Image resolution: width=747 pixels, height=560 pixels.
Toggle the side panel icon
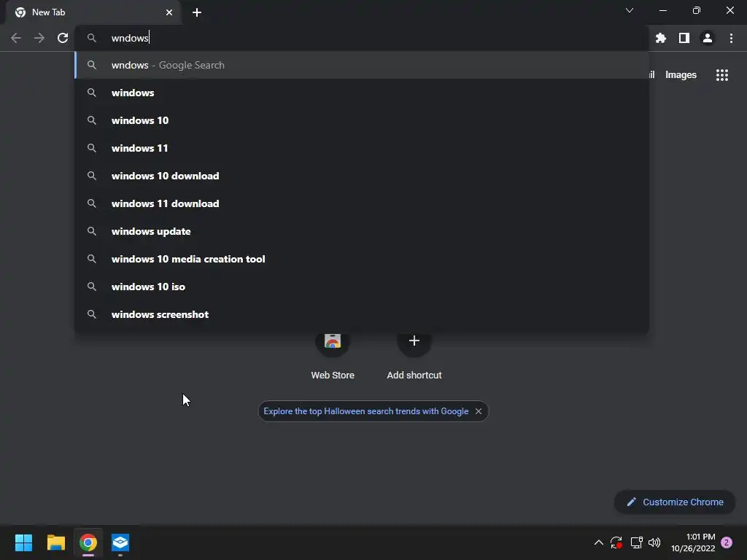(x=684, y=38)
